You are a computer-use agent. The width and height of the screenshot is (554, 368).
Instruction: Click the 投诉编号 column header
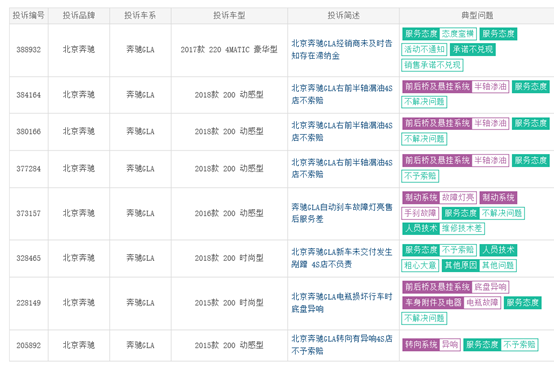[x=29, y=16]
